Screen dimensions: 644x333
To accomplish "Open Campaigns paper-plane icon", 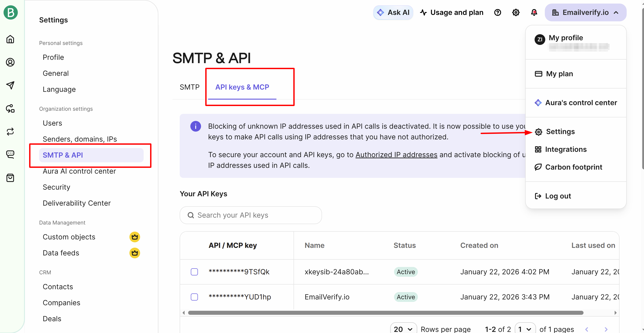I will [10, 85].
